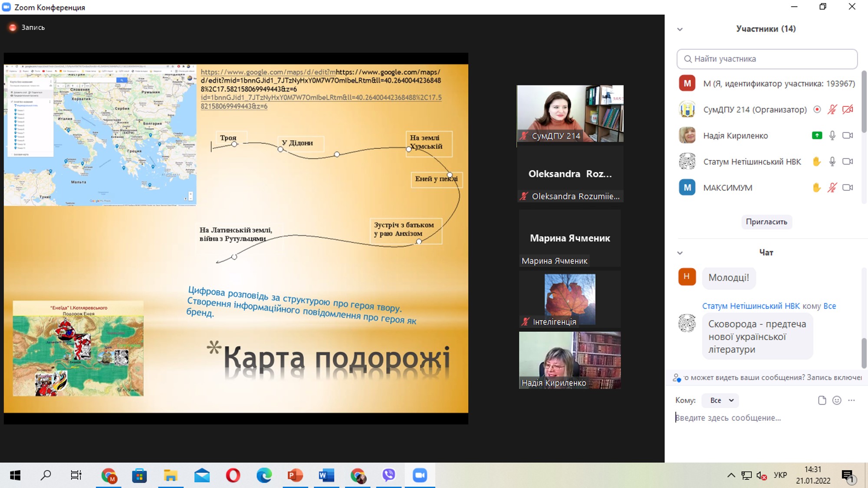Click the participants list scrollbar
868x488 pixels.
(864, 102)
